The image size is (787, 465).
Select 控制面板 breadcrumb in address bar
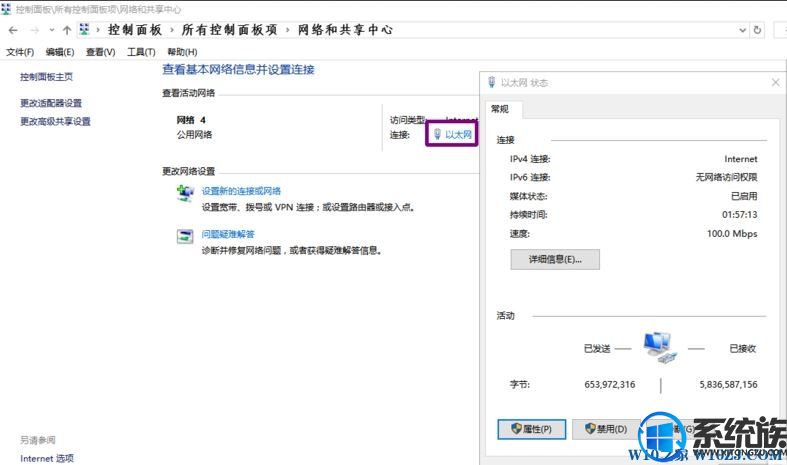(135, 30)
